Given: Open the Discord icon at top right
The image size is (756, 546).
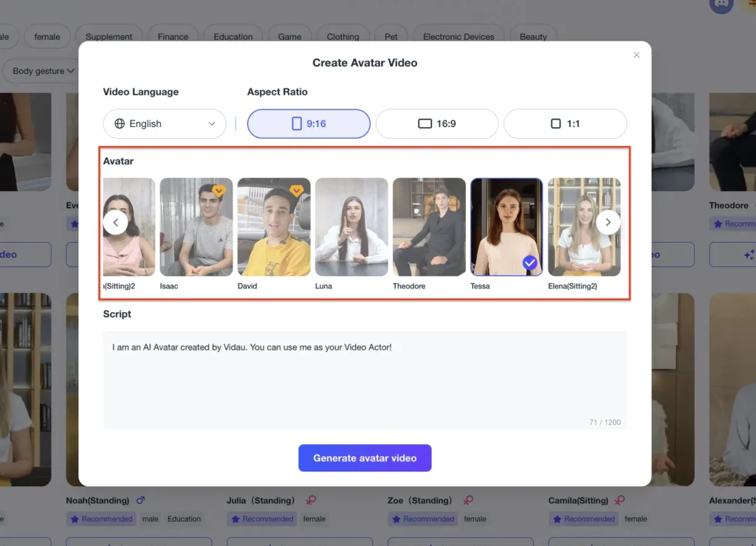Looking at the screenshot, I should click(721, 4).
